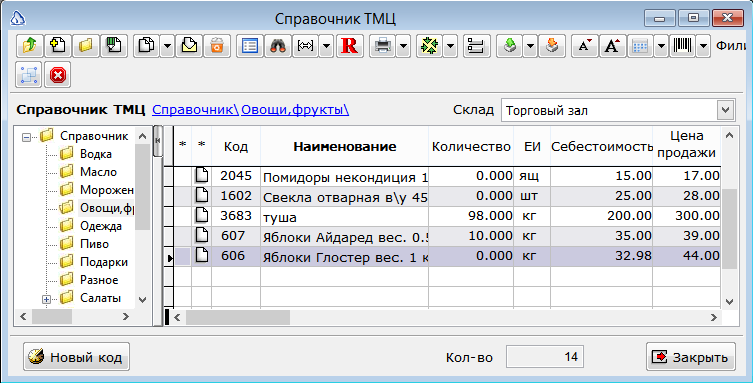Open dropdown beside green arrows icon
Viewport: 753px width, 383px height.
tap(450, 46)
